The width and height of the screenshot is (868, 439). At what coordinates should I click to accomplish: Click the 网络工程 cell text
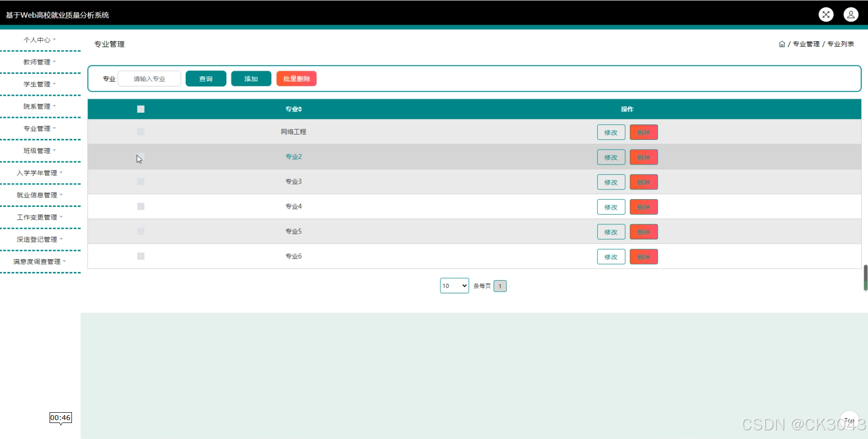click(294, 132)
